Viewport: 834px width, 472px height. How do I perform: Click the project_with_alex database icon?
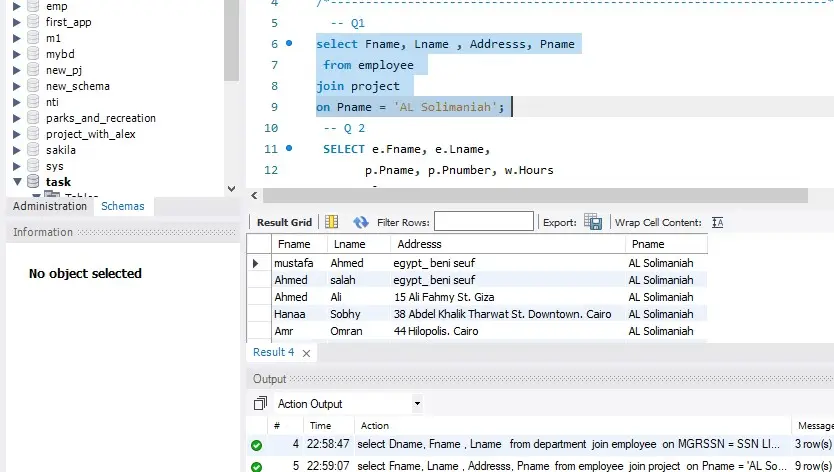click(x=33, y=134)
